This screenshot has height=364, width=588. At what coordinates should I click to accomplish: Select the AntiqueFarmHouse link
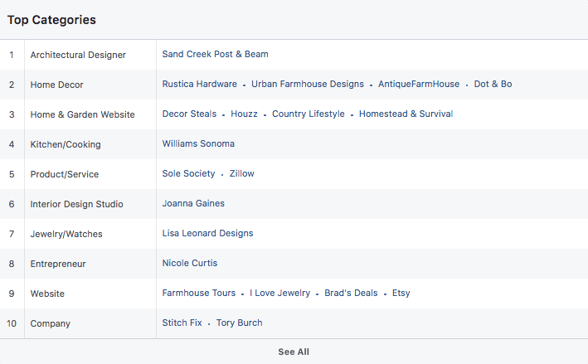[419, 85]
